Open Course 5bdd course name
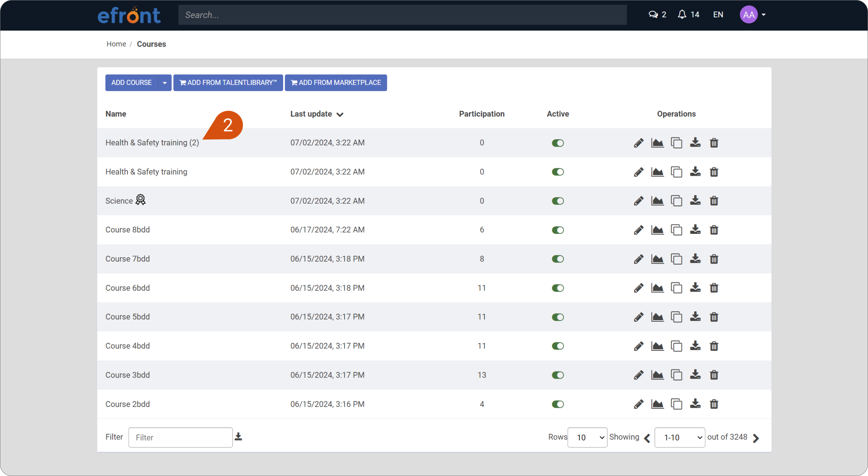This screenshot has width=868, height=476. pyautogui.click(x=127, y=317)
